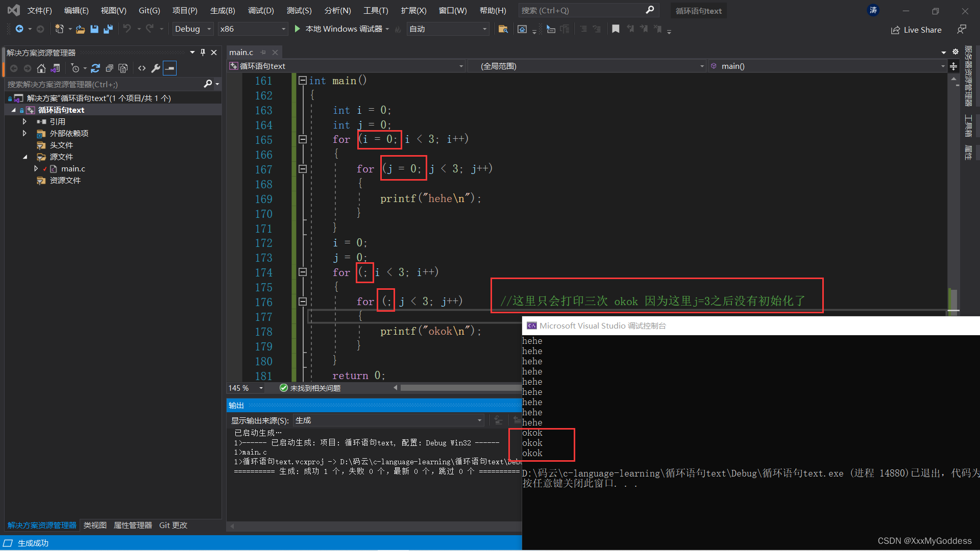980x551 pixels.
Task: Click collapse all icon in Solution Explorer
Action: click(109, 68)
